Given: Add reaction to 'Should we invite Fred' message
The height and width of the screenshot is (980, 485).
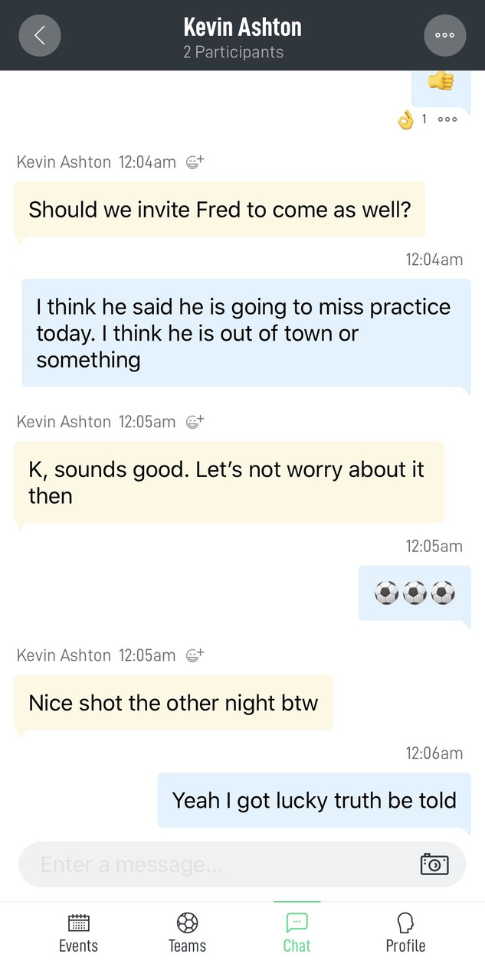Looking at the screenshot, I should click(195, 162).
